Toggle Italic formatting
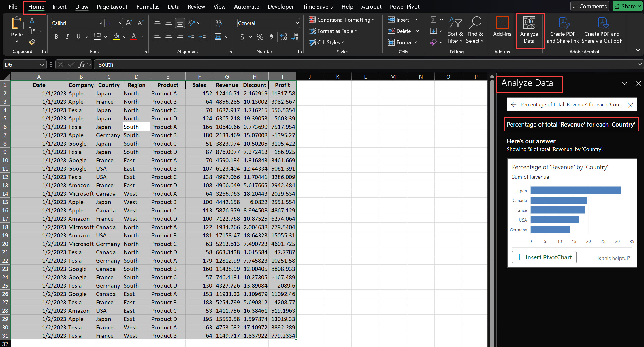This screenshot has width=644, height=347. (x=67, y=37)
